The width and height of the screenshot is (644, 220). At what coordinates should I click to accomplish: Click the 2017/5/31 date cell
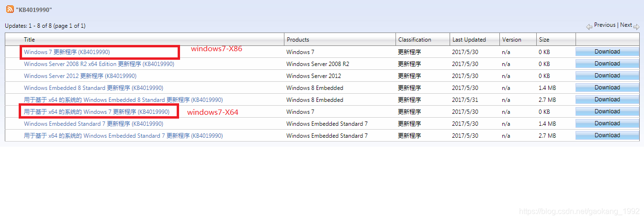(465, 99)
